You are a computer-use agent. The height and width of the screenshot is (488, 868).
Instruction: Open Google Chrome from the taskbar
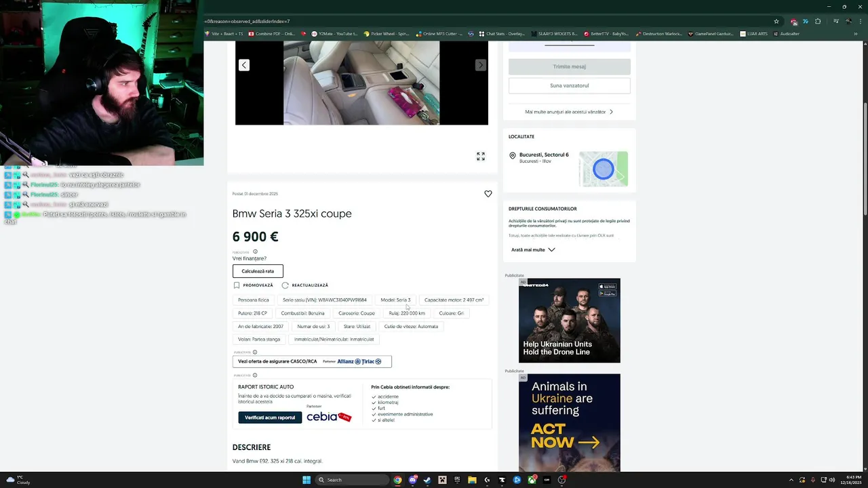pyautogui.click(x=397, y=480)
